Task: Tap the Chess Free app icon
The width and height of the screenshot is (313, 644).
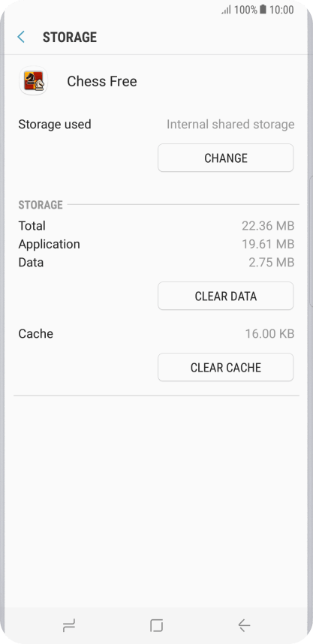Action: pyautogui.click(x=34, y=81)
